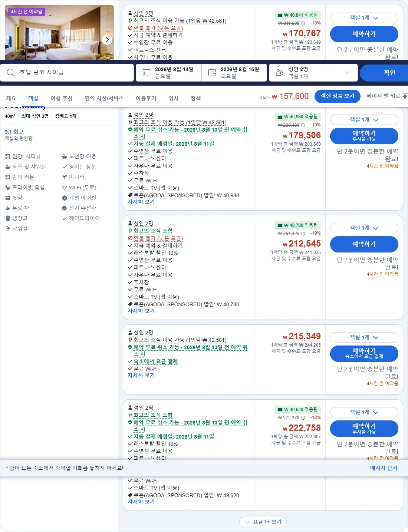
Task: Click 환불 불가 in ₩212,545 offer
Action: pyautogui.click(x=158, y=238)
